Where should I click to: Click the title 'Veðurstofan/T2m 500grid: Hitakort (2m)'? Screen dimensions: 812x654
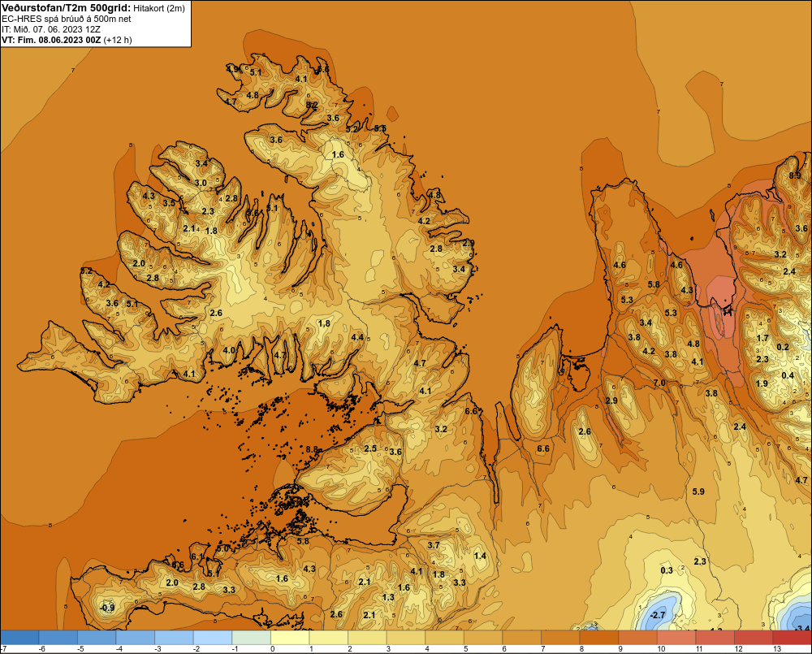click(93, 8)
